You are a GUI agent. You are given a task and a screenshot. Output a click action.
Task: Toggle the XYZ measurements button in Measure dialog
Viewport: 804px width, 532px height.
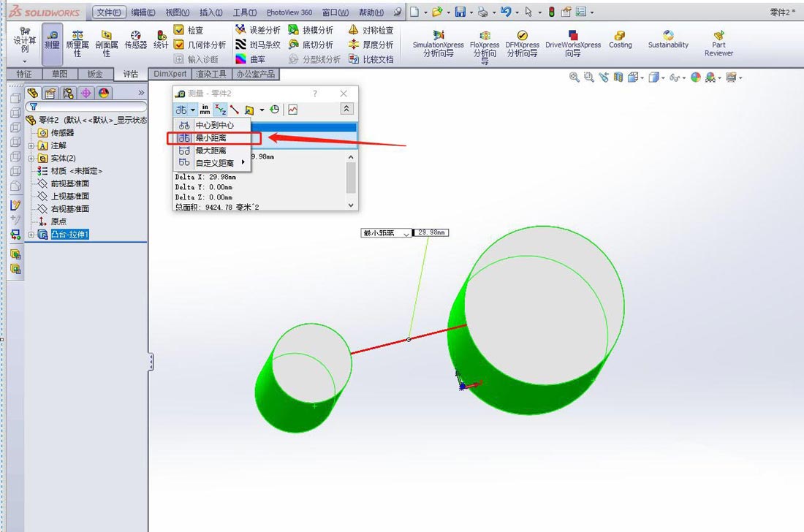pyautogui.click(x=221, y=109)
